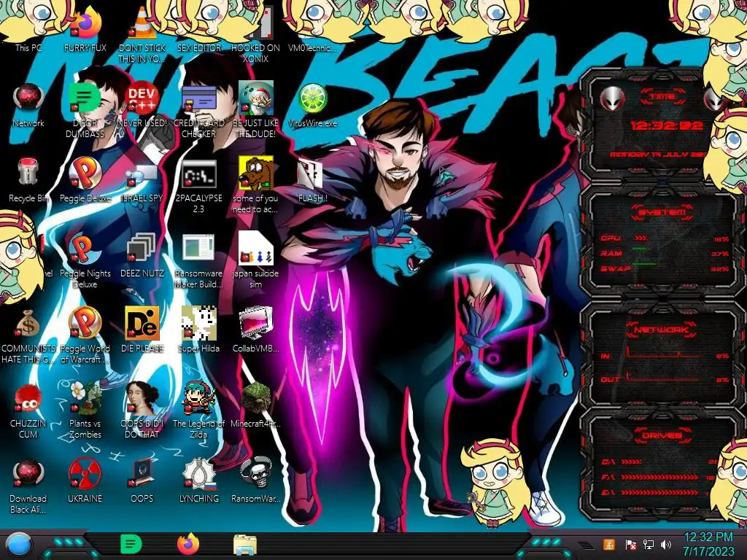Open the 2PACALYPSE 2.3 command prompt icon
Screen dimensions: 747x560
coord(198,186)
